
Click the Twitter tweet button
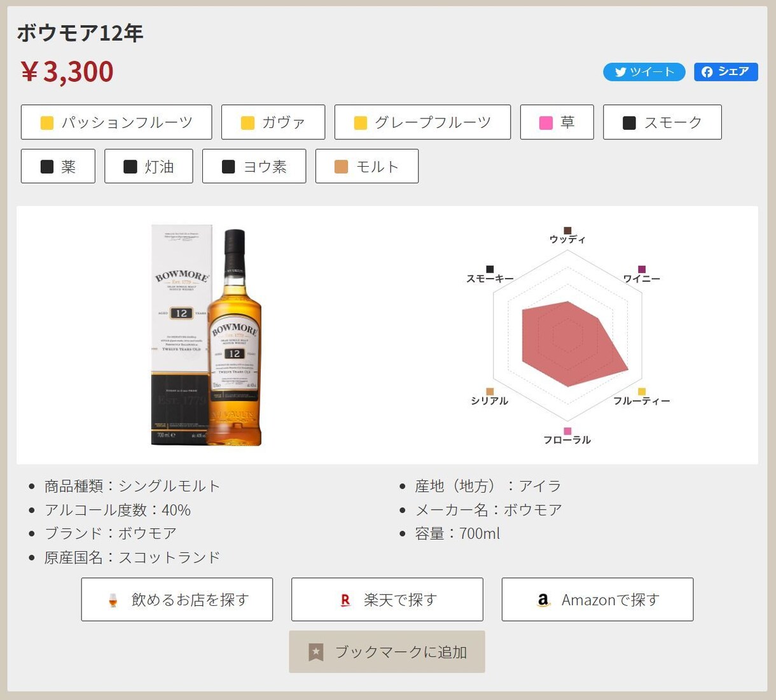[x=644, y=72]
